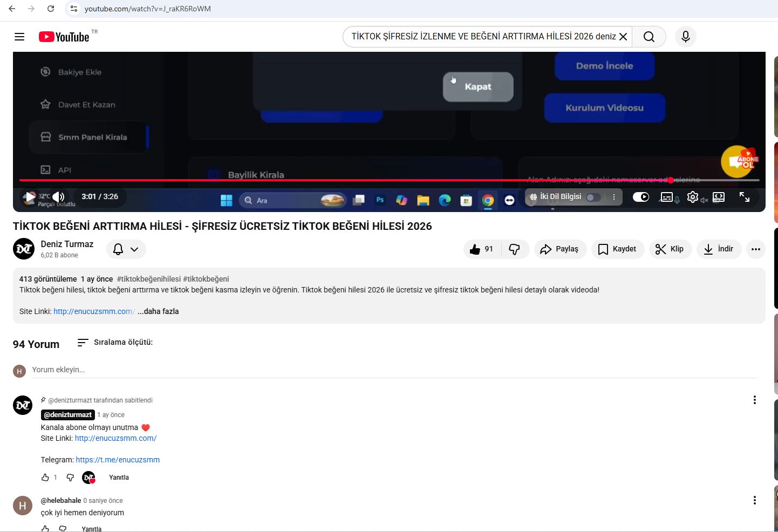Click the creator heart badge on pinned comment
The height and width of the screenshot is (532, 778).
pyautogui.click(x=88, y=478)
